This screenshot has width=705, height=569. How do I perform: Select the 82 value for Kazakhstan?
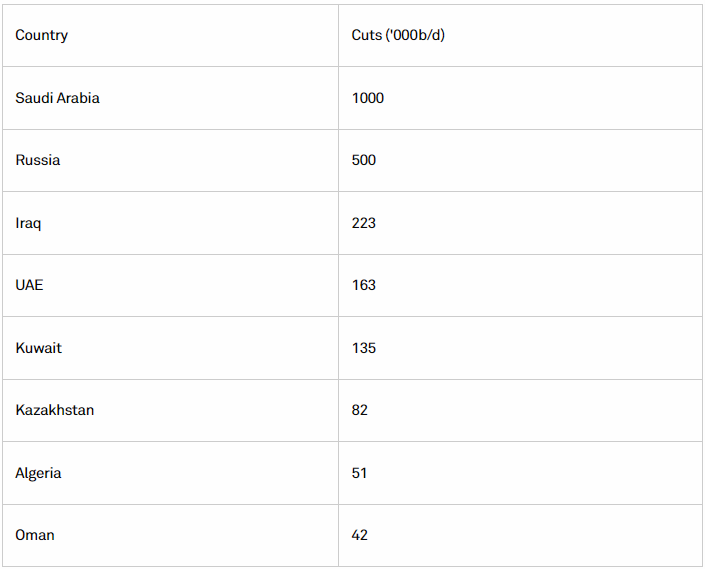520,410
